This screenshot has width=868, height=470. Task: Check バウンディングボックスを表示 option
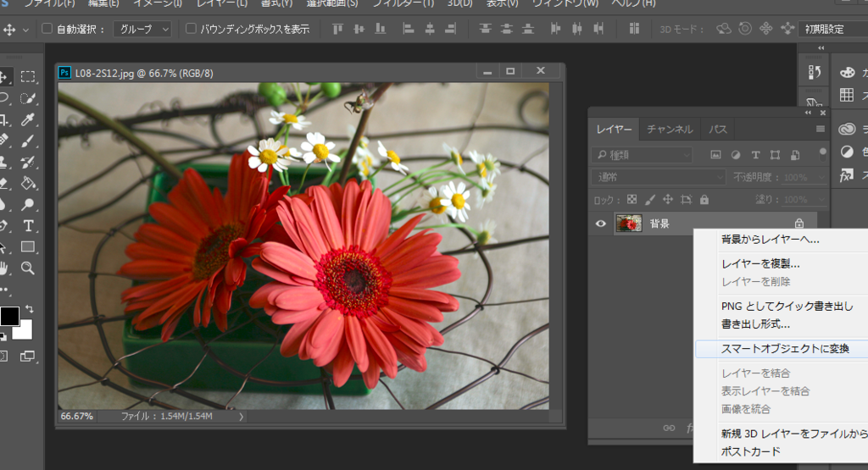click(x=191, y=30)
